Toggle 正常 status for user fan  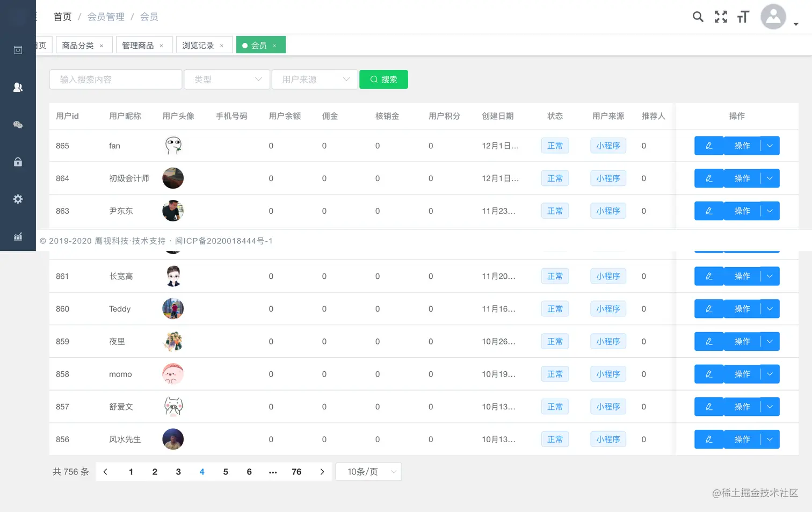coord(555,145)
